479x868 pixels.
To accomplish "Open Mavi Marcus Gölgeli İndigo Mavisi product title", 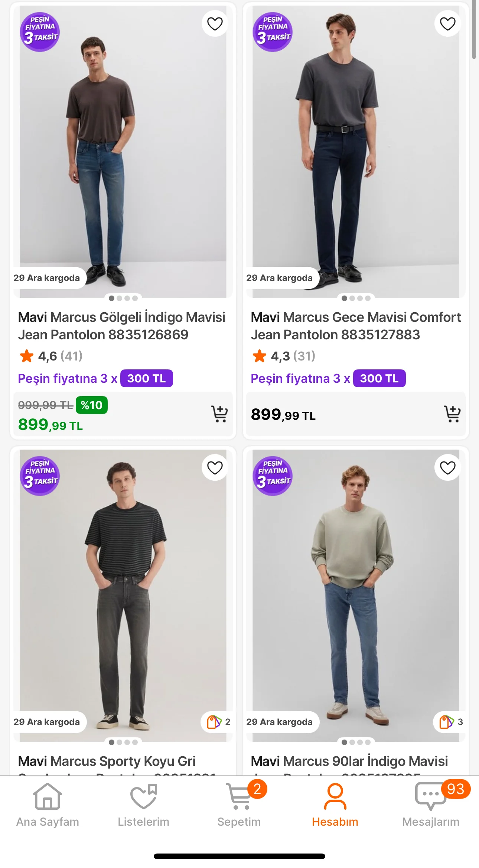I will click(122, 326).
